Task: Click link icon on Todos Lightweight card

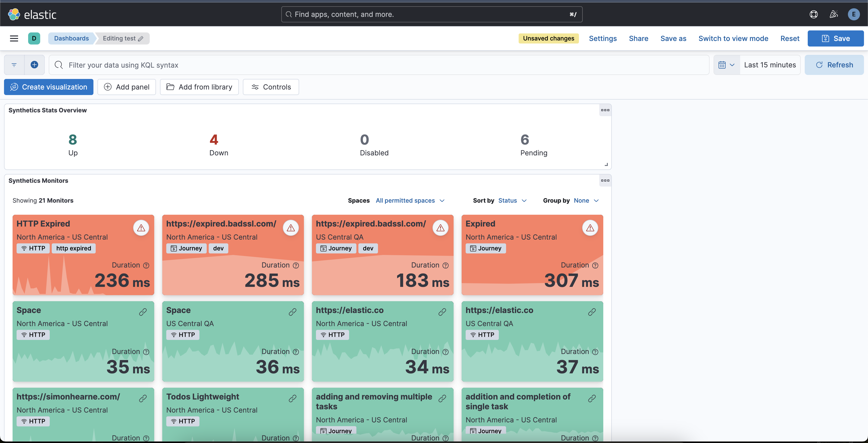Action: [293, 398]
